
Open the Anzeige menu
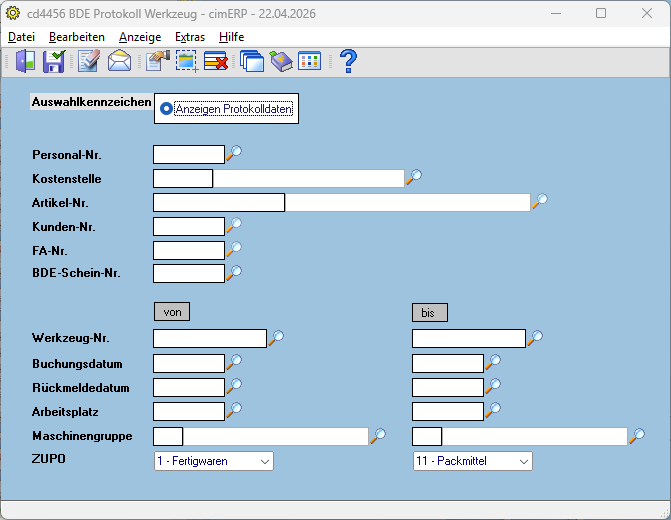tap(140, 37)
